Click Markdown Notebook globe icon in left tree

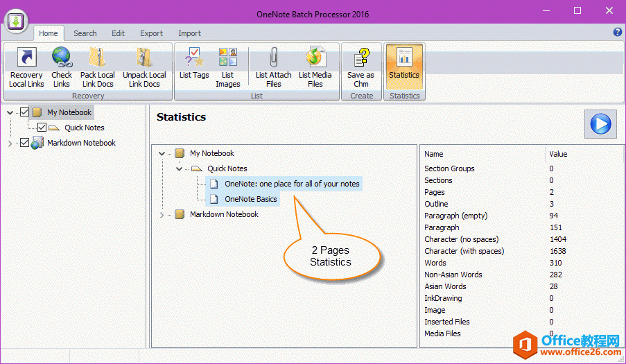pyautogui.click(x=37, y=143)
